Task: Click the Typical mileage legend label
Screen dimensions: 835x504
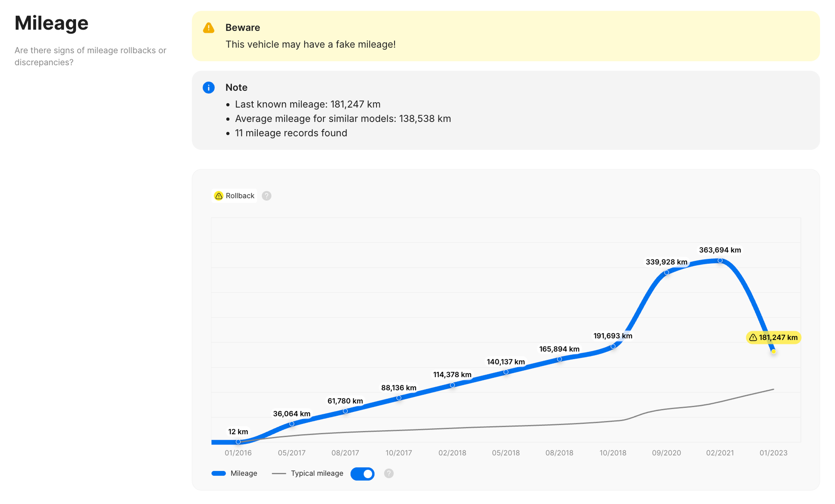Action: [317, 473]
